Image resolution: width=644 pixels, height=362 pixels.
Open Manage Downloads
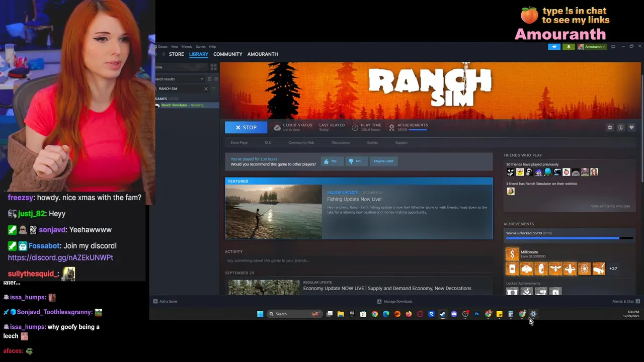coord(395,301)
